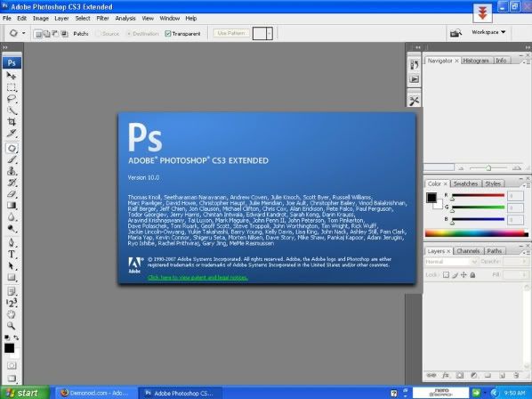Open the Actions panel dock icon

(415, 79)
